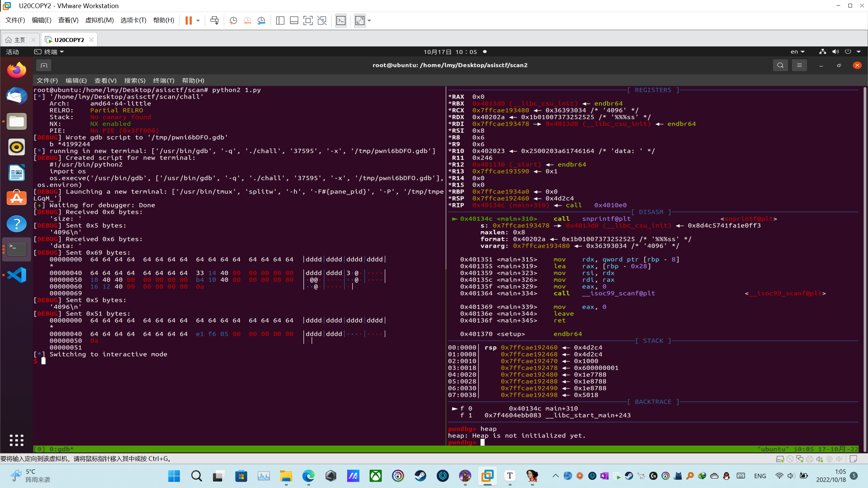Open Ubuntu Software from the dock
Screen dimensions: 868x488
[x=16, y=198]
